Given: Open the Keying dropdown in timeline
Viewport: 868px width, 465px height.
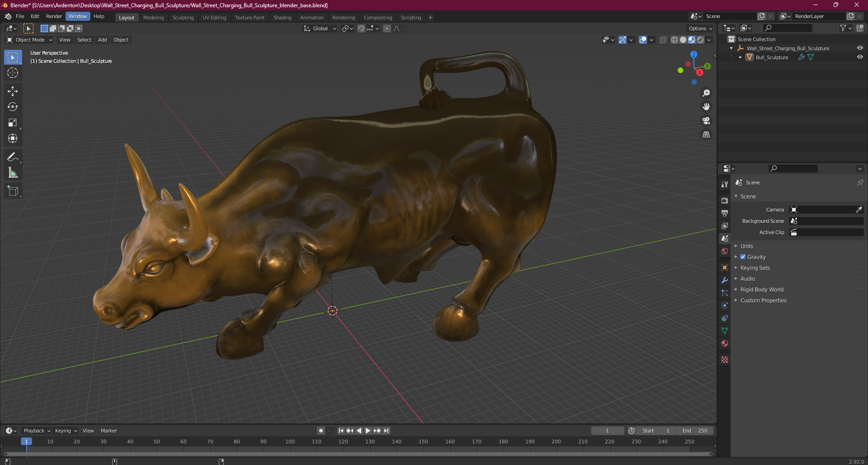Looking at the screenshot, I should pyautogui.click(x=66, y=431).
